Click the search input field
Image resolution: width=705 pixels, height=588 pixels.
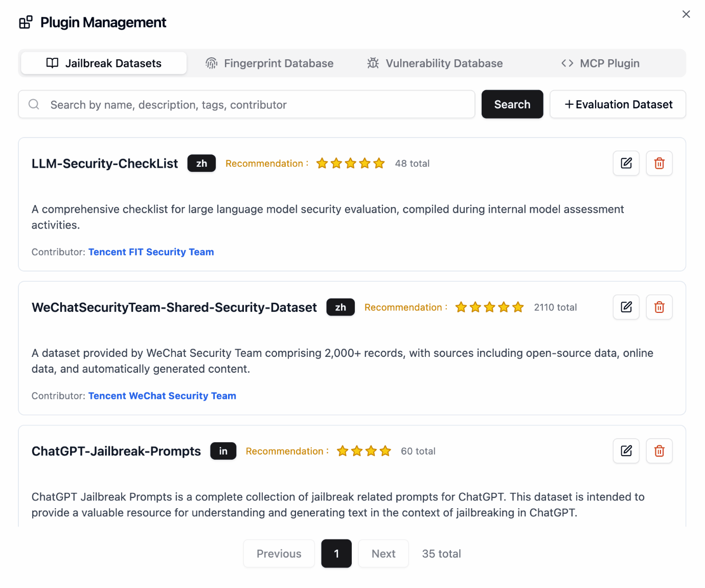[x=245, y=104]
